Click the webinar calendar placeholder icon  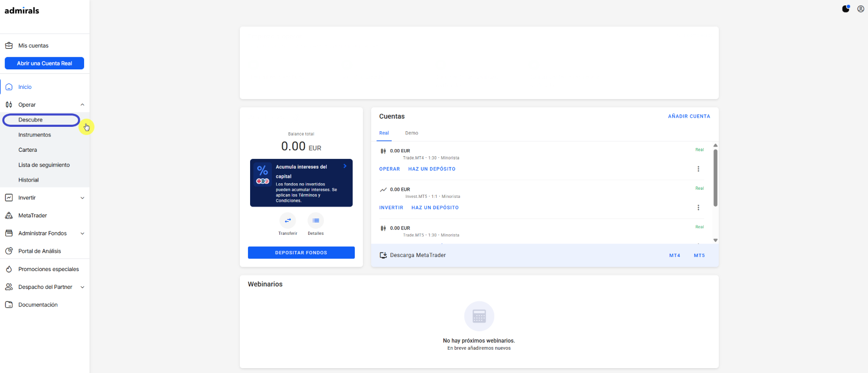[x=479, y=316]
